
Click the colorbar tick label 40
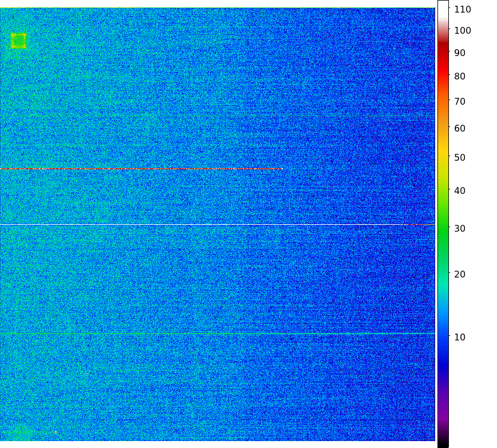click(x=460, y=190)
